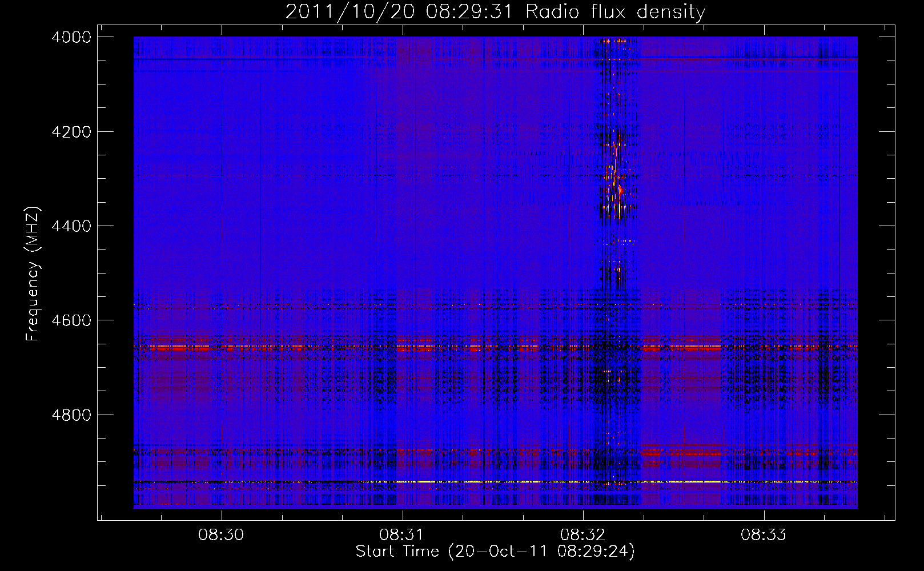Click the 4400 frequency tick label
This screenshot has width=924, height=571.
point(71,226)
